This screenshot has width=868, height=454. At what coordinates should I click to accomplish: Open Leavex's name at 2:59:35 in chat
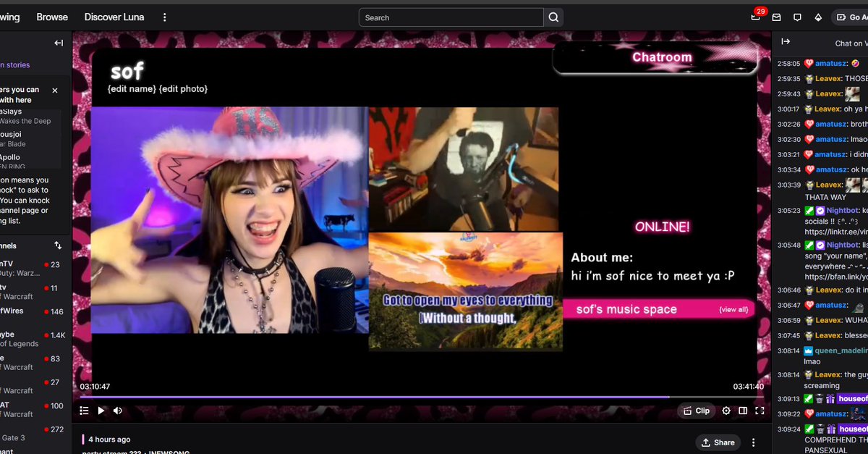828,79
